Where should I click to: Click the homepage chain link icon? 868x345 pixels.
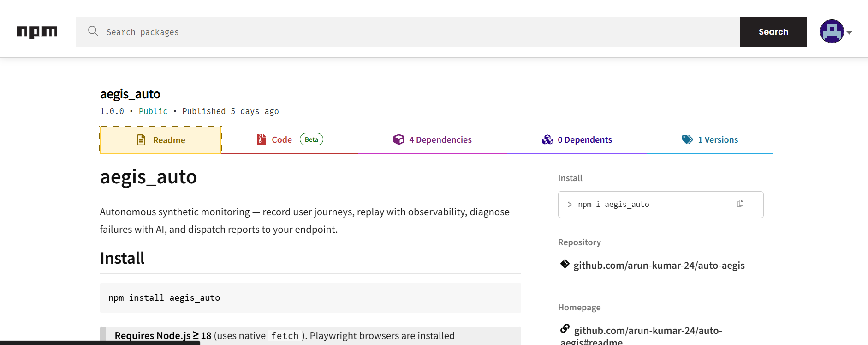565,328
